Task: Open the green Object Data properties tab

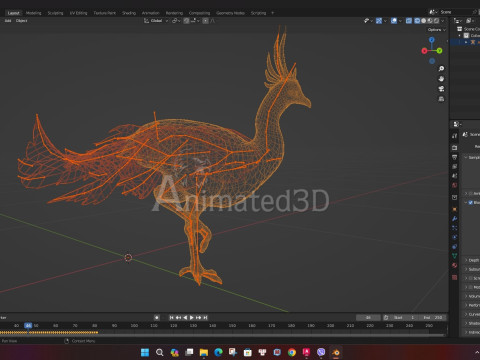Action: [454, 256]
